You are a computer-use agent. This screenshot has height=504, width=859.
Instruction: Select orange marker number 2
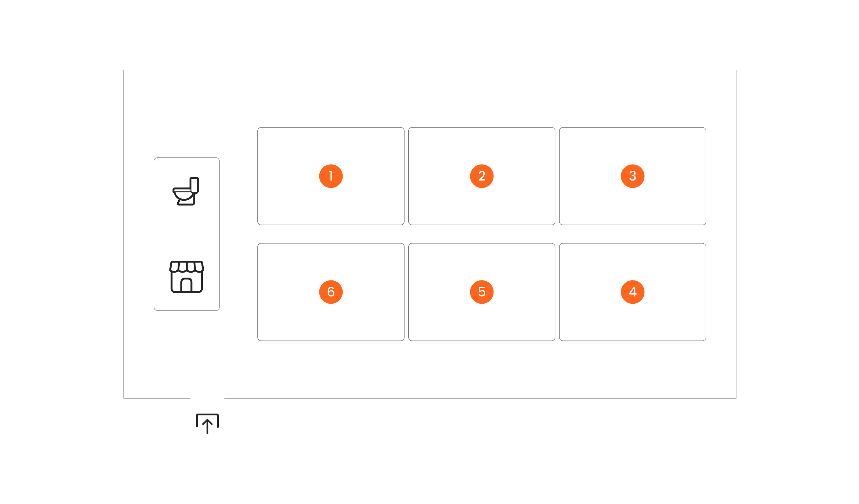482,176
